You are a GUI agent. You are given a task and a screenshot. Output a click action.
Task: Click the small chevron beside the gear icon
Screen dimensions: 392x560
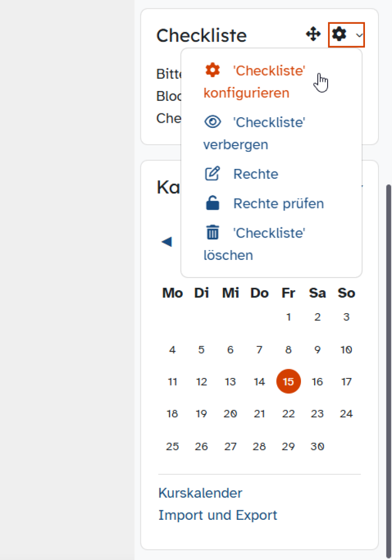point(358,35)
